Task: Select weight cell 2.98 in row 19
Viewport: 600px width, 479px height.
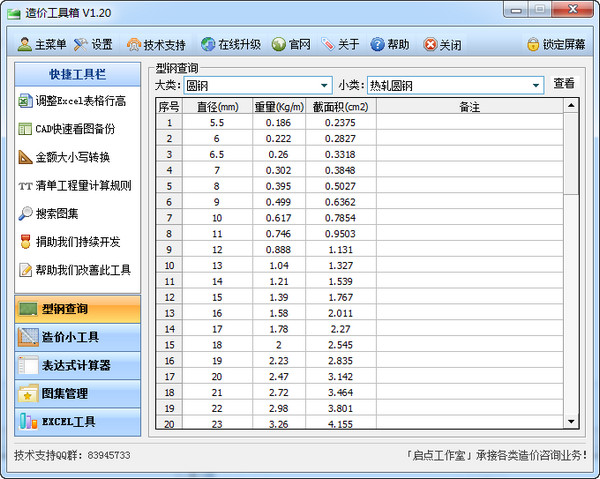Action: coord(279,408)
